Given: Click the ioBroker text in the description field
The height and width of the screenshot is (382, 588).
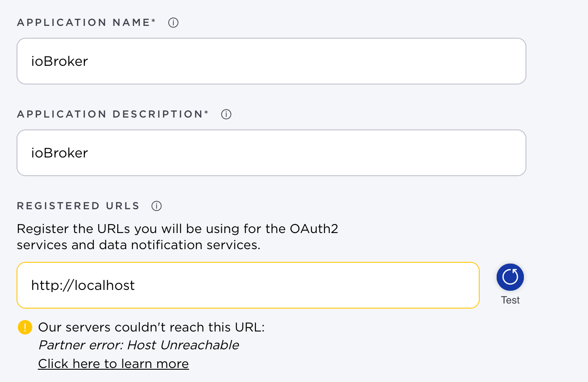Looking at the screenshot, I should tap(59, 153).
